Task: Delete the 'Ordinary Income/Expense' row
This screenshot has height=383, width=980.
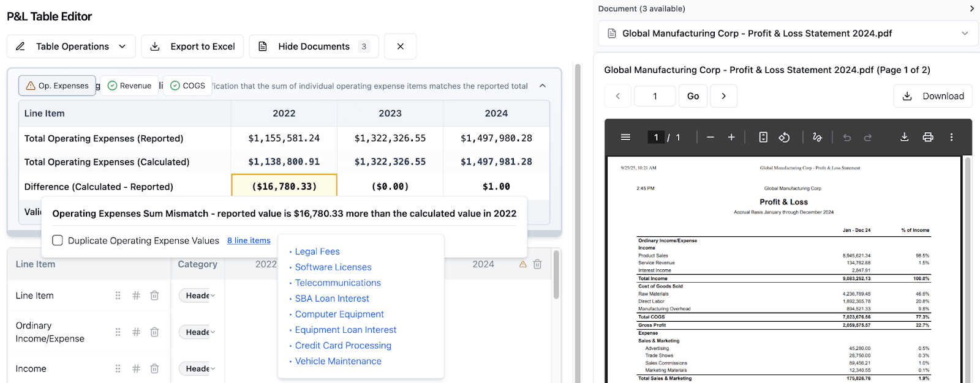Action: tap(154, 332)
